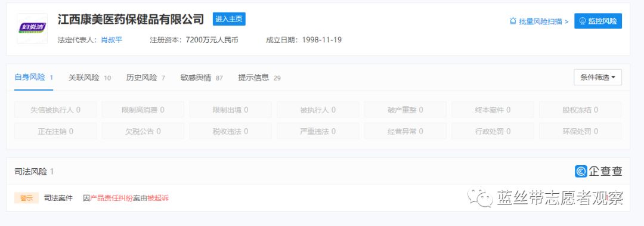Open the 提示信息 tab

pos(259,78)
